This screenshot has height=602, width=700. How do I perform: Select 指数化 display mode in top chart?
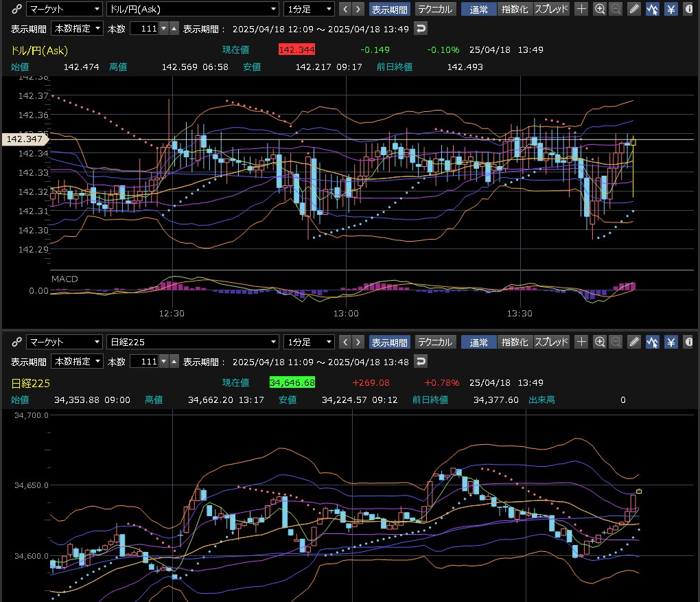click(x=515, y=9)
